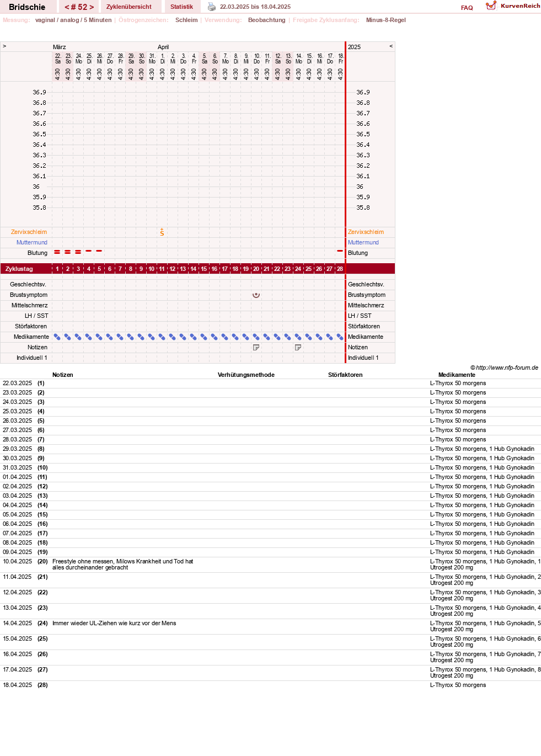541x756 pixels.
Task: Click the medication pill icon on day 28
Action: 340,337
